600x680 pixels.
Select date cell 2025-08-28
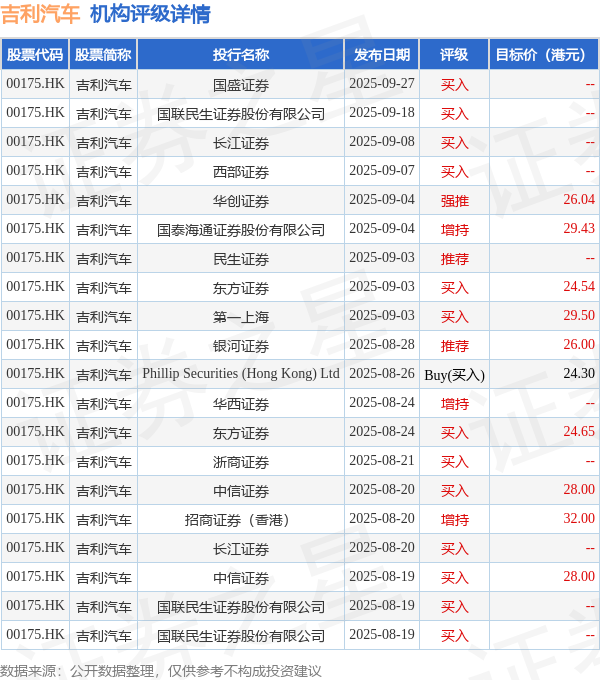(x=382, y=345)
